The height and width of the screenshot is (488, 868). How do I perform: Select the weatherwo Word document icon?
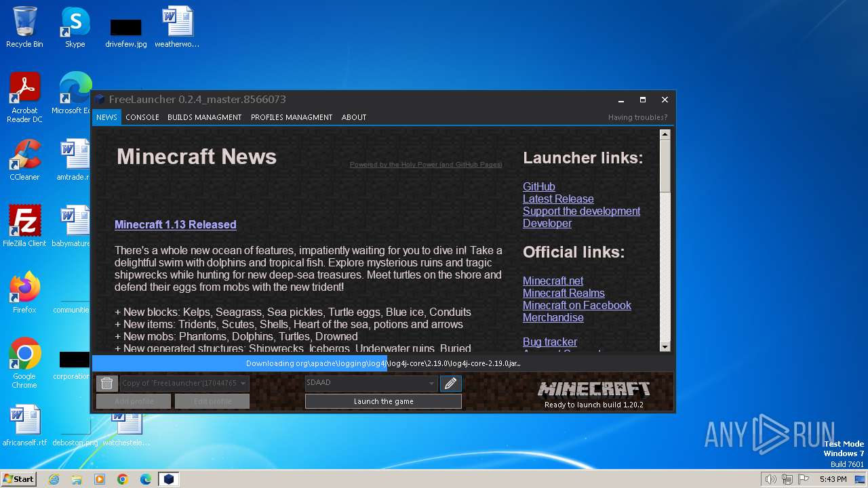[x=177, y=27]
